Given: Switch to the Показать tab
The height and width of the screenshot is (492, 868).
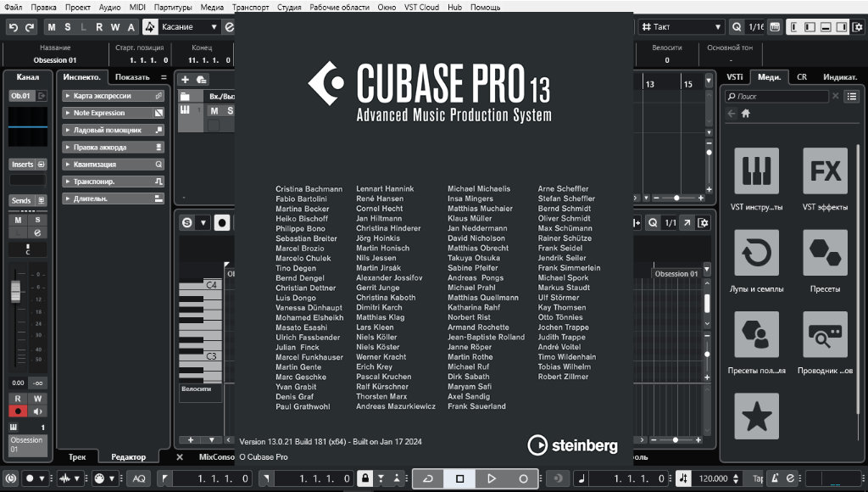Looking at the screenshot, I should click(x=132, y=77).
